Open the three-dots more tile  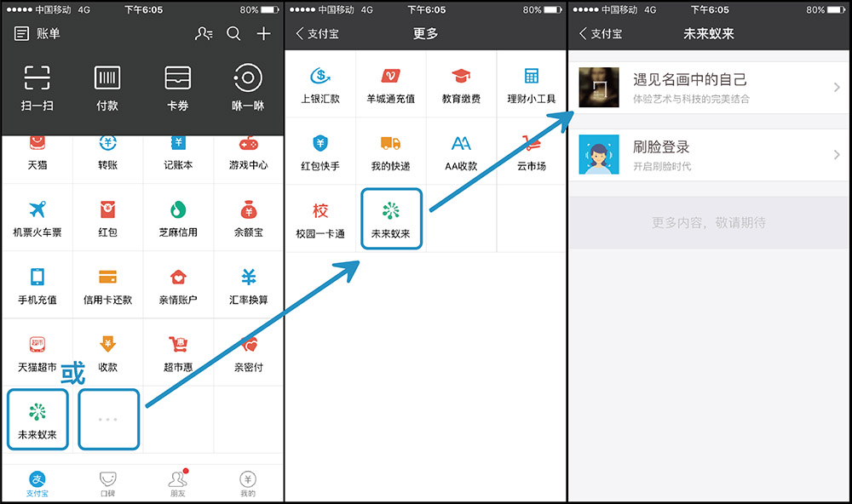point(109,420)
